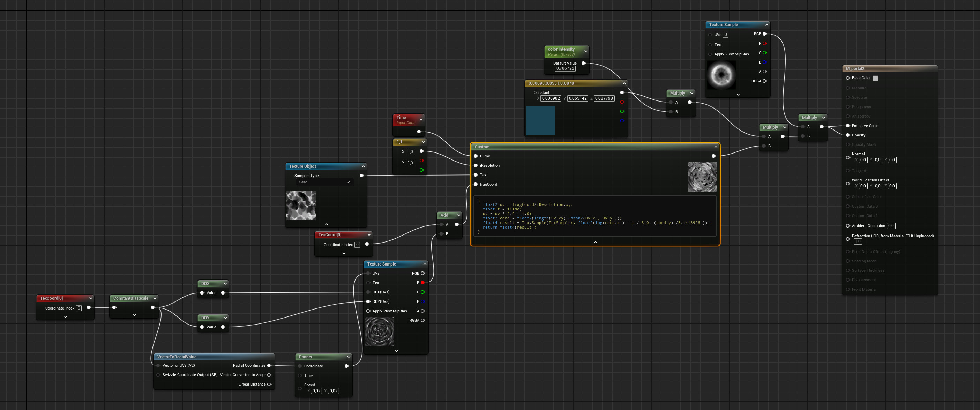Click the Panner output pin

coord(346,366)
